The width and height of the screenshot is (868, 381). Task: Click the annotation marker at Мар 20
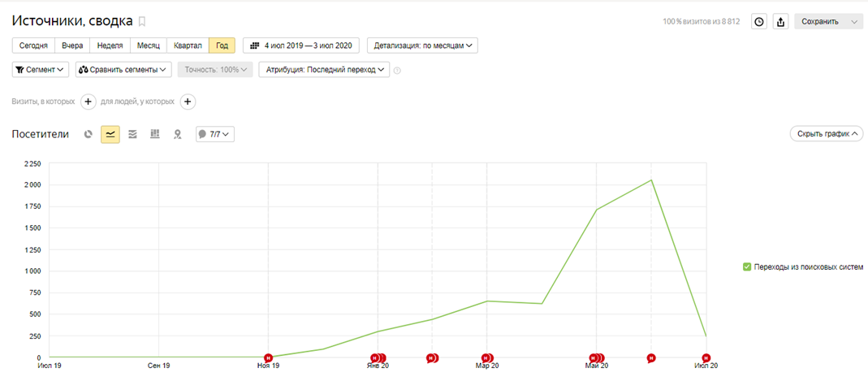[x=486, y=357]
